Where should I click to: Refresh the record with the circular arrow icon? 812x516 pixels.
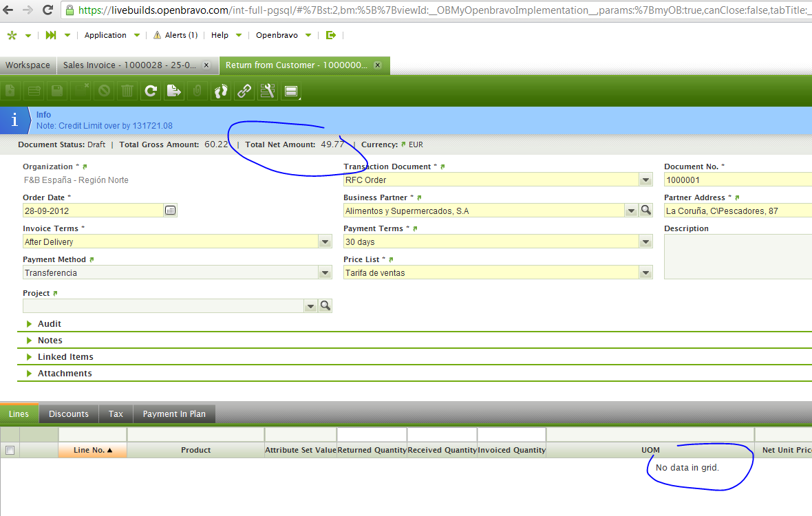pos(151,91)
